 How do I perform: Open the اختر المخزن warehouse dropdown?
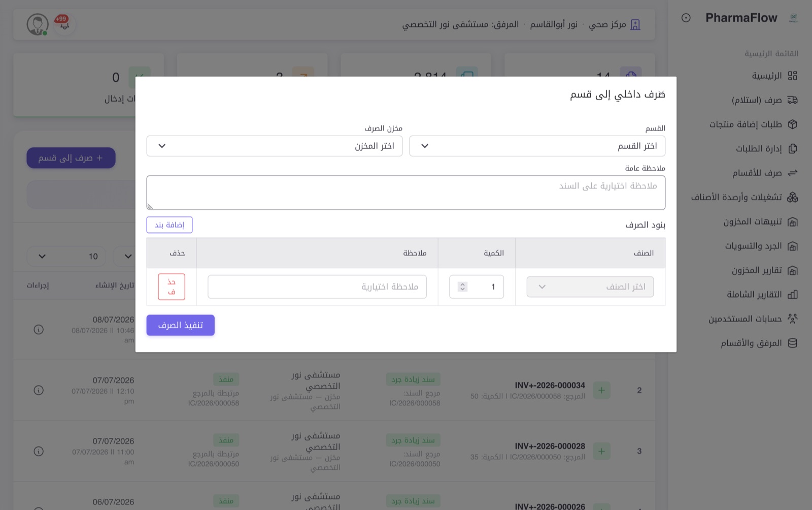click(275, 146)
